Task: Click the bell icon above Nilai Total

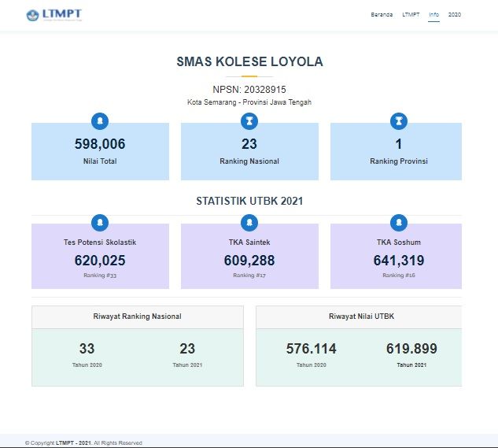Action: pyautogui.click(x=100, y=121)
